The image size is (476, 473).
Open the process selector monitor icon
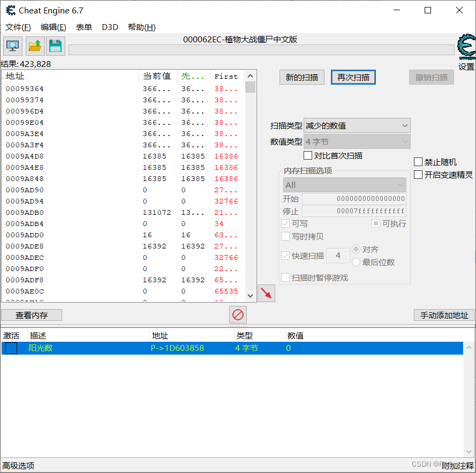tap(13, 46)
